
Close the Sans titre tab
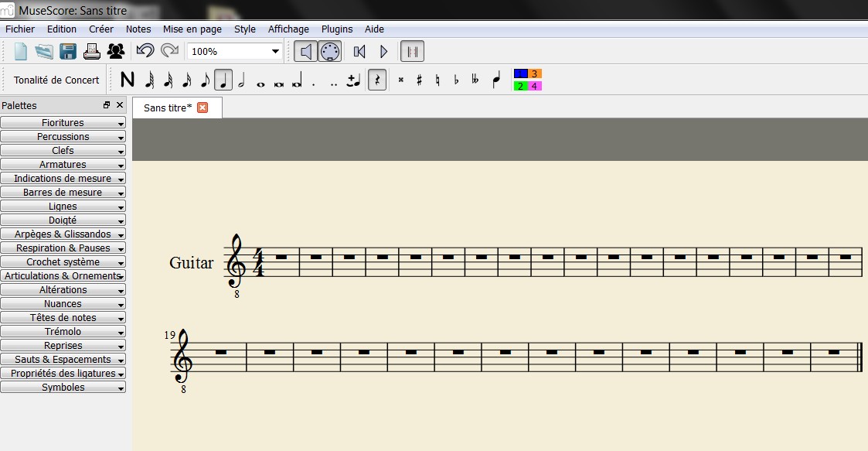click(203, 108)
